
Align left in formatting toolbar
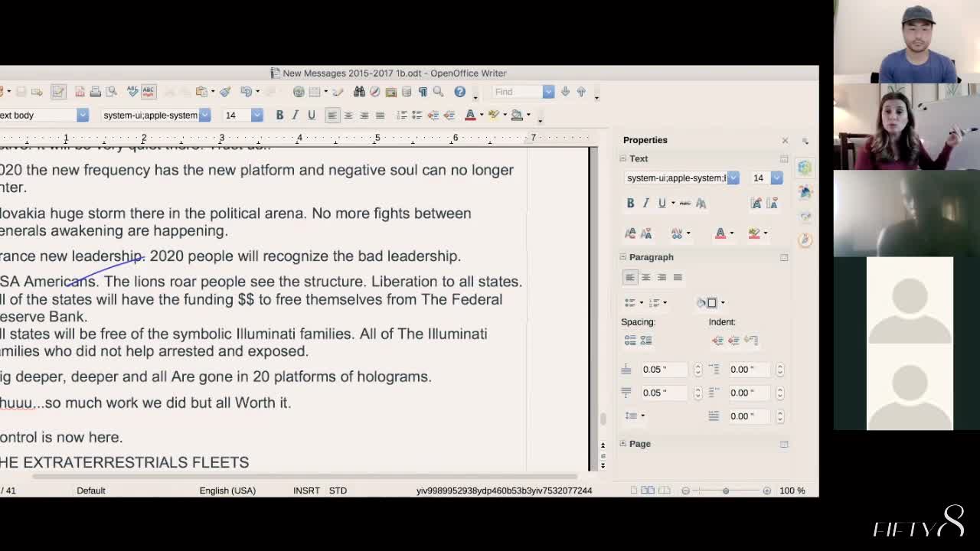tap(332, 115)
